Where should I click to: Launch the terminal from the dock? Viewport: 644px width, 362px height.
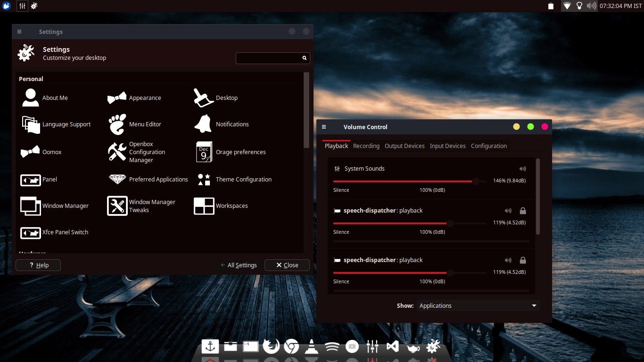(x=251, y=346)
